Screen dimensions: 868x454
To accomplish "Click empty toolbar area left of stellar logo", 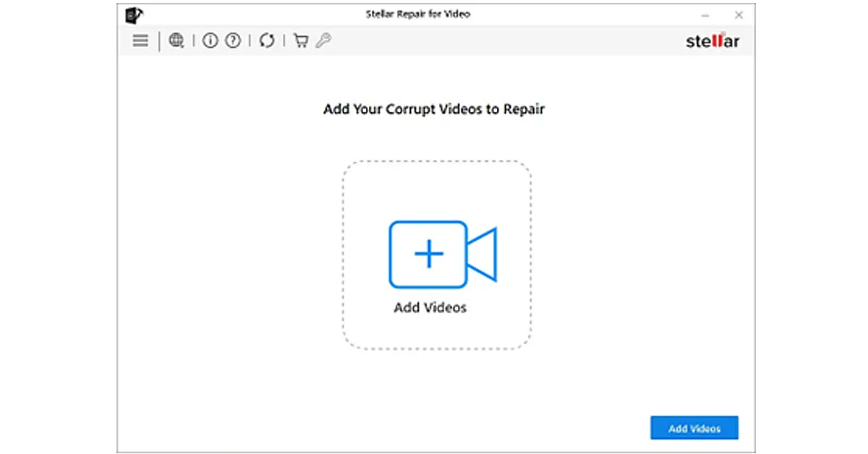I will (x=506, y=41).
